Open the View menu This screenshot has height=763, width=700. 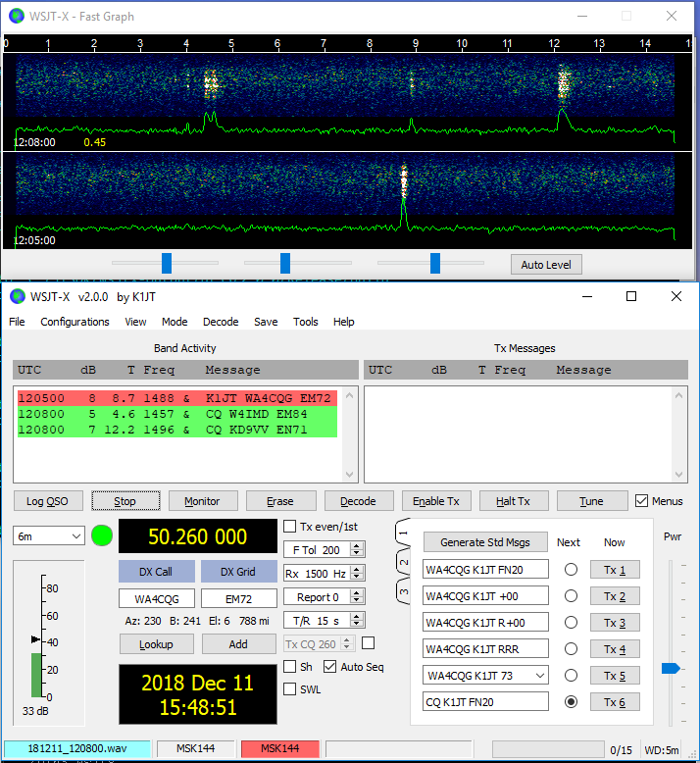(135, 322)
